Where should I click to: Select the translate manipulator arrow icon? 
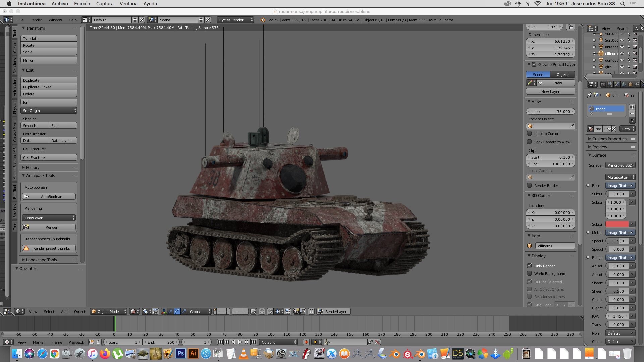point(170,311)
